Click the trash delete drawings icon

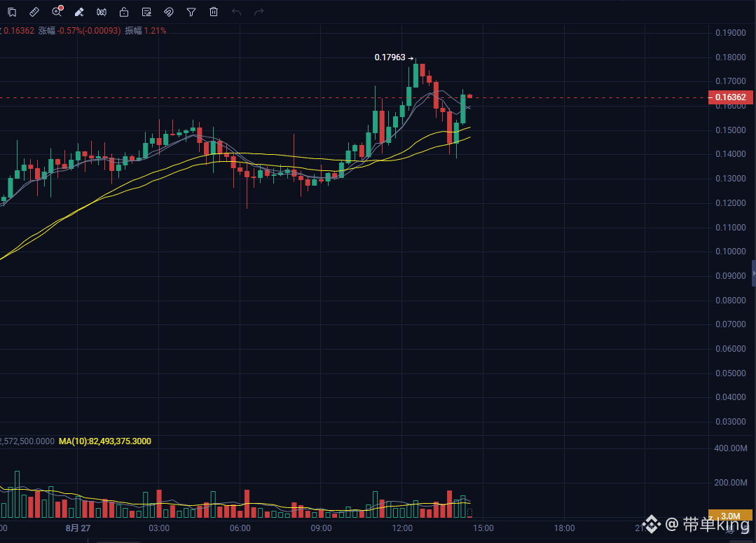point(214,12)
